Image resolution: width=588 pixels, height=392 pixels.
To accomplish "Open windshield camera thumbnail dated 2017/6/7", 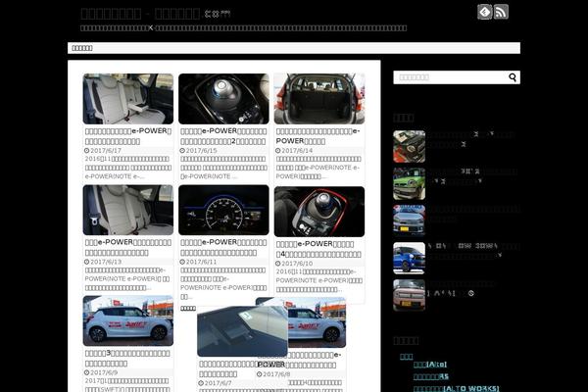I will click(243, 331).
